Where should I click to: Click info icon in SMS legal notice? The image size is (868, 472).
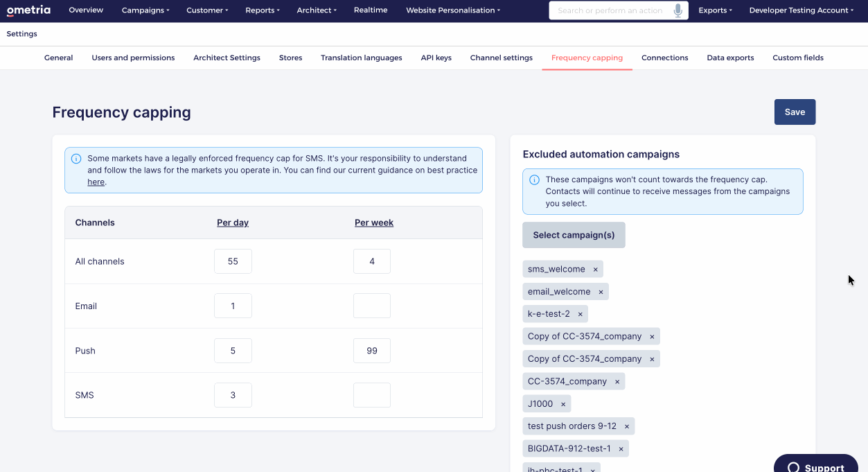pos(76,159)
